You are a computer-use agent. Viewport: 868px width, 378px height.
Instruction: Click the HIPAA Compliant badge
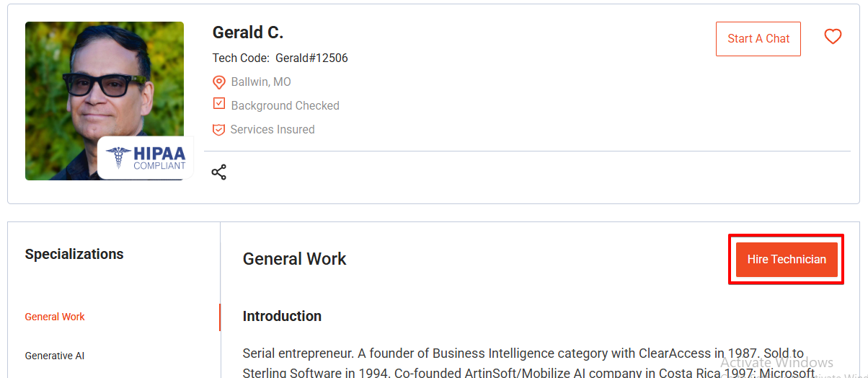click(146, 157)
